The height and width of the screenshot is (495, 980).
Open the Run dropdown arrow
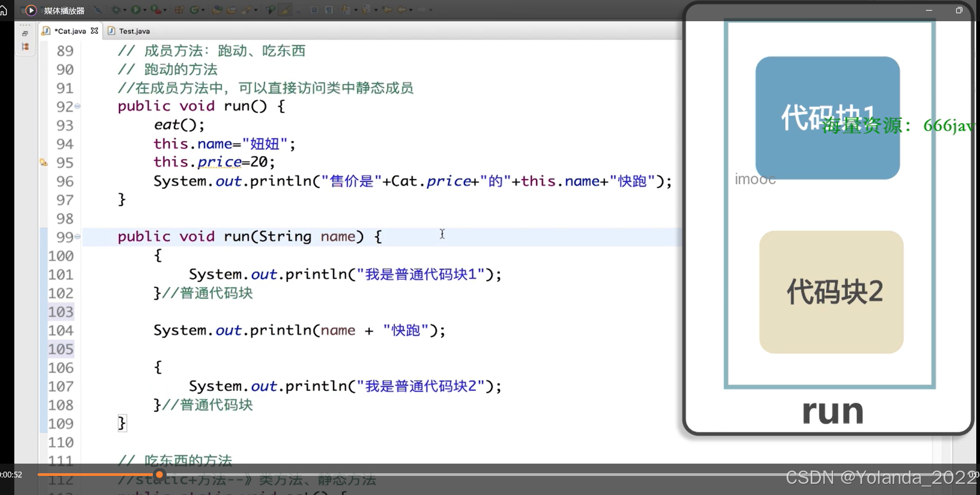click(x=145, y=10)
